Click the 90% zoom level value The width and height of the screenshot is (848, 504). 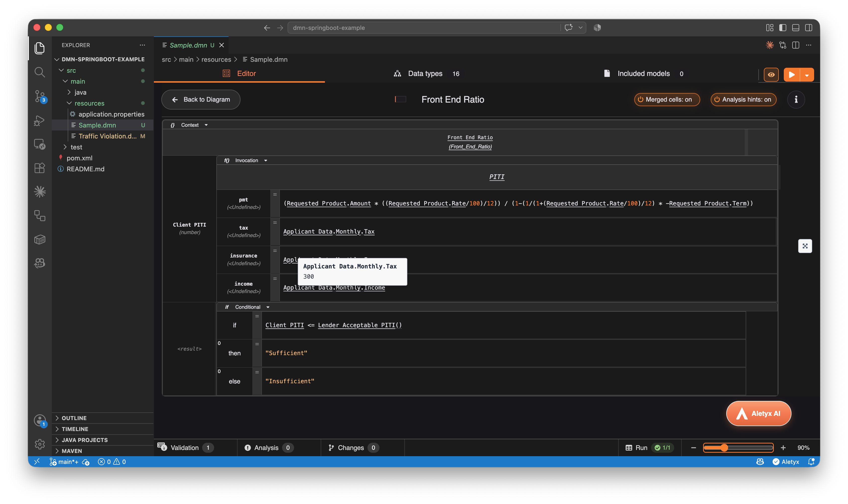point(803,448)
